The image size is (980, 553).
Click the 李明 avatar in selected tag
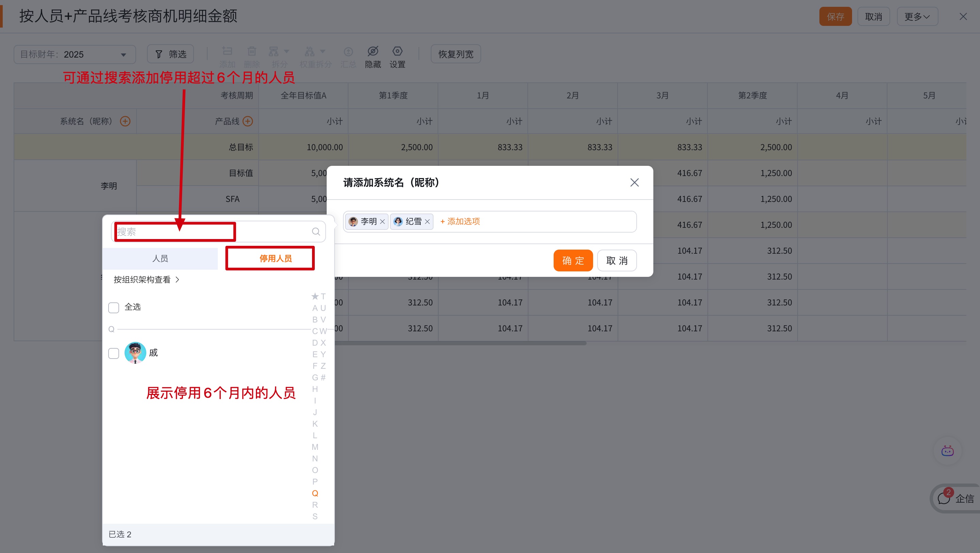(x=353, y=221)
